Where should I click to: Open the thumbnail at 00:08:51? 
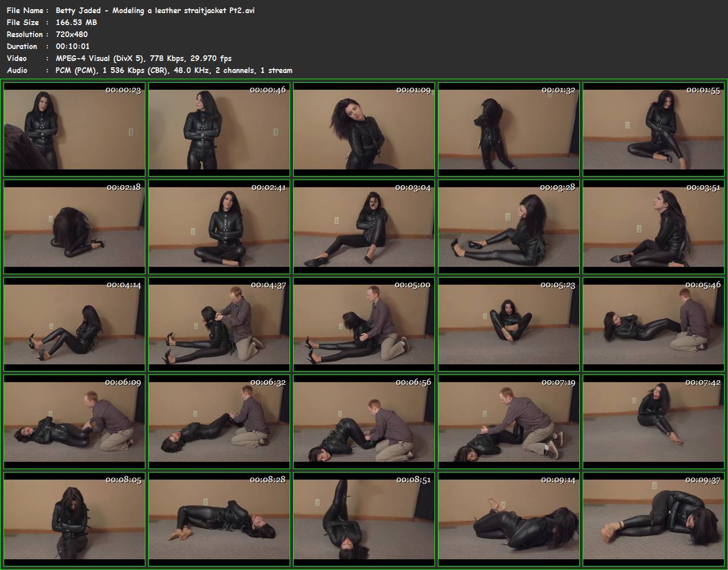[x=364, y=519]
